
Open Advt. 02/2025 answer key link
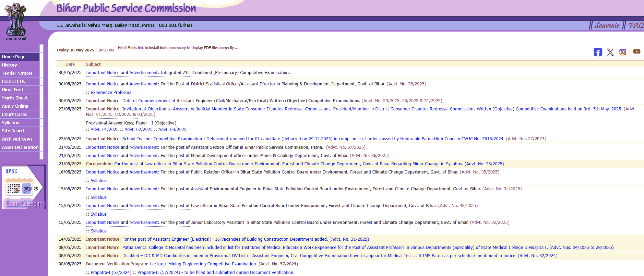click(x=139, y=130)
